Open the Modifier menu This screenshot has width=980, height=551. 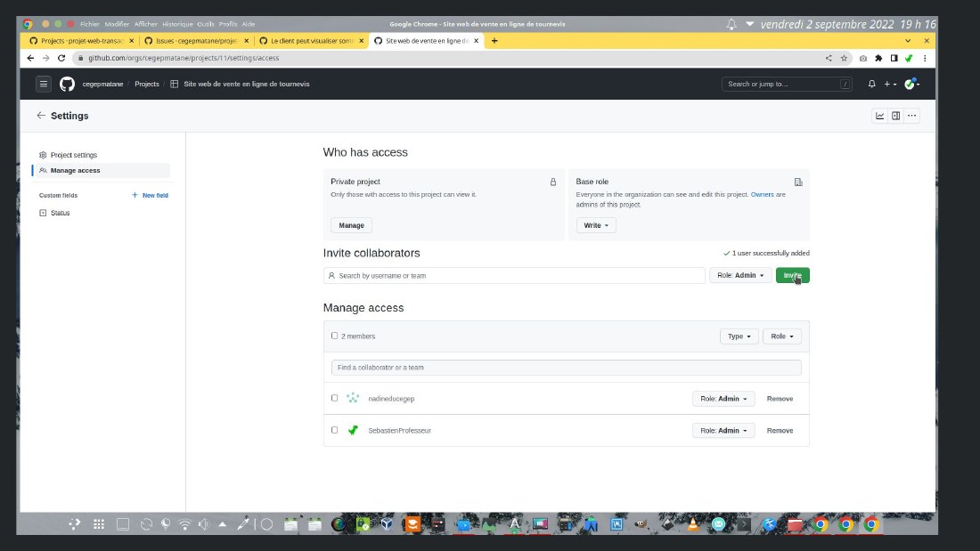[x=117, y=24]
